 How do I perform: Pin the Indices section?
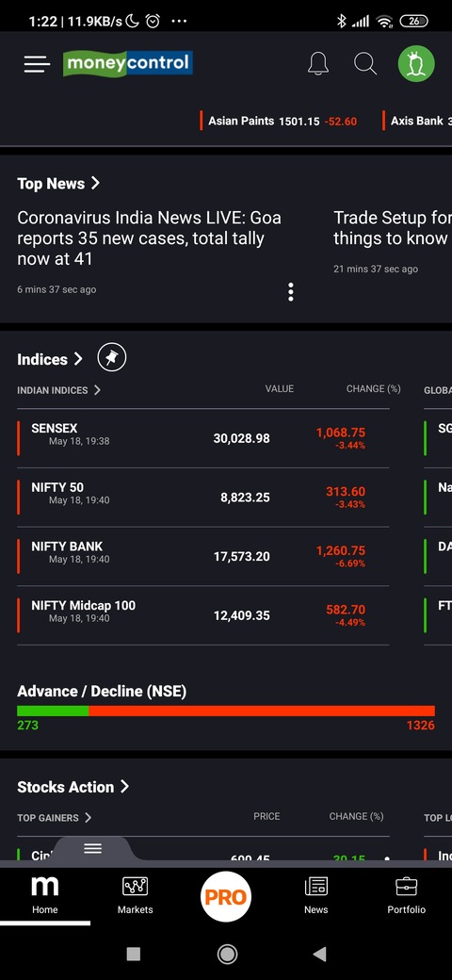[112, 358]
